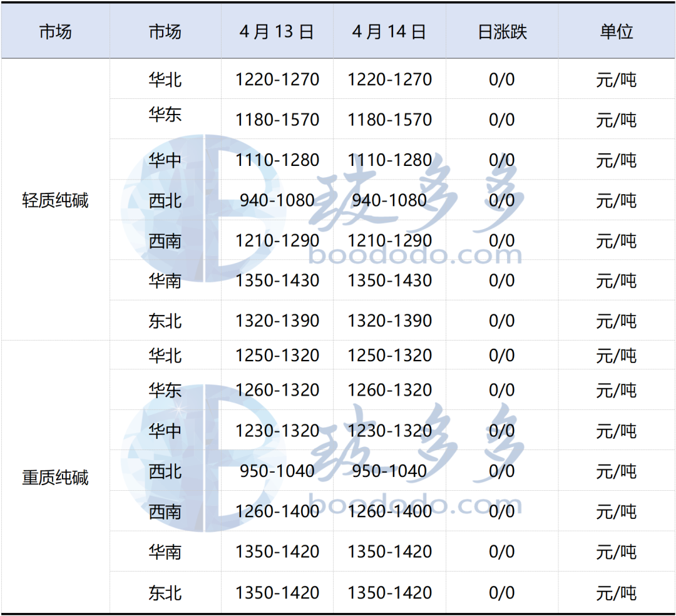Click the 4月13日 column header
676x616 pixels.
[x=277, y=32]
